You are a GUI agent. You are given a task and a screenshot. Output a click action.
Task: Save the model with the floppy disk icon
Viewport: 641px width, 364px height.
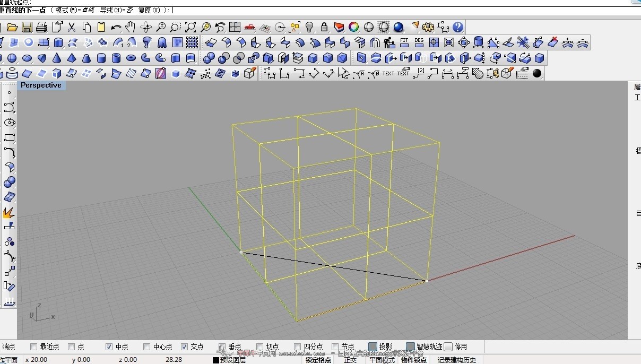(27, 27)
